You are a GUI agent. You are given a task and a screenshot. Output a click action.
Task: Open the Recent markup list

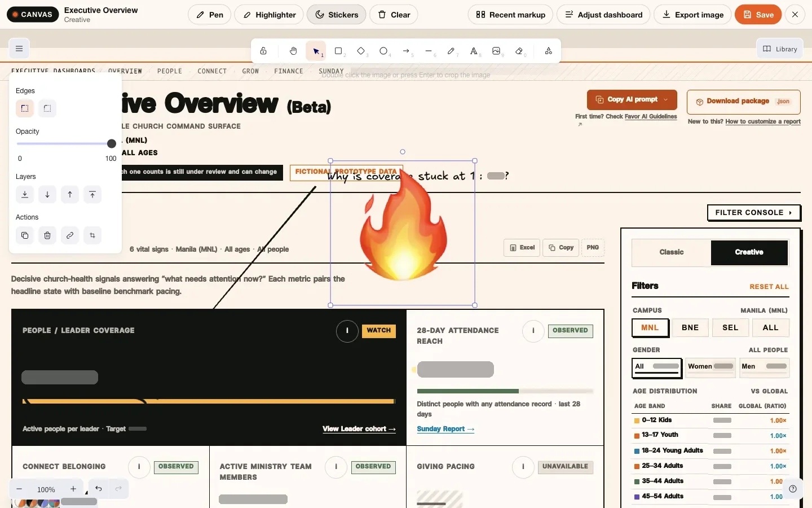tap(510, 15)
